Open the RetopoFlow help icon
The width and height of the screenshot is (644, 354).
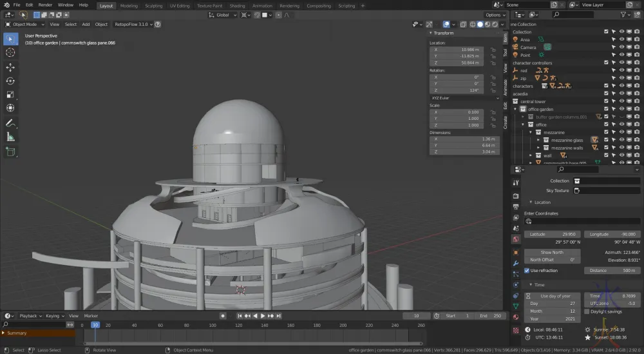158,25
